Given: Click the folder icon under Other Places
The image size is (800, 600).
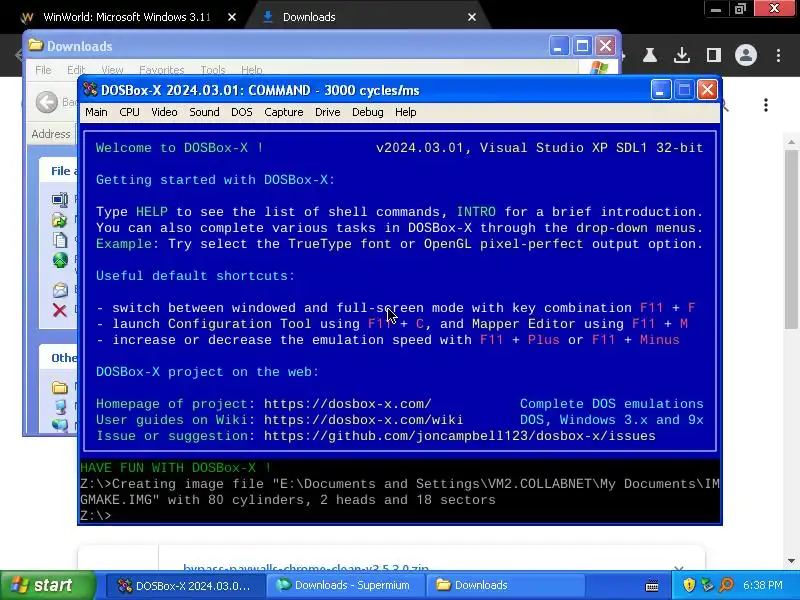Looking at the screenshot, I should pyautogui.click(x=60, y=387).
